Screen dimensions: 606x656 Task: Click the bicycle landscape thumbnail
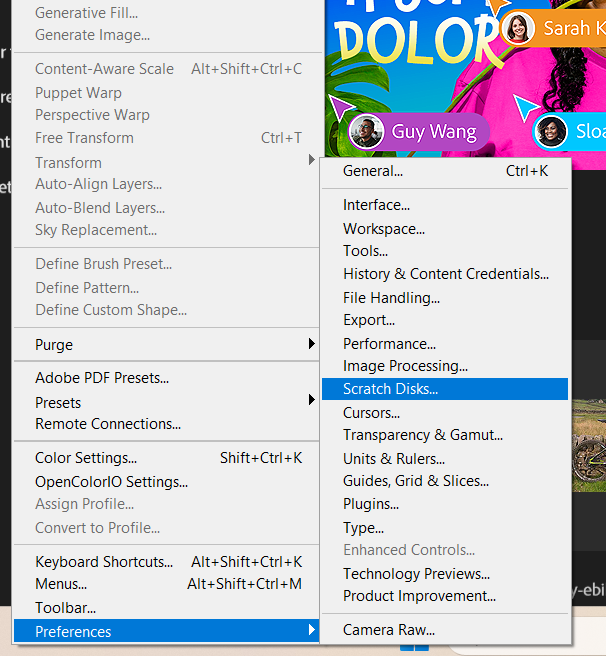pos(589,446)
